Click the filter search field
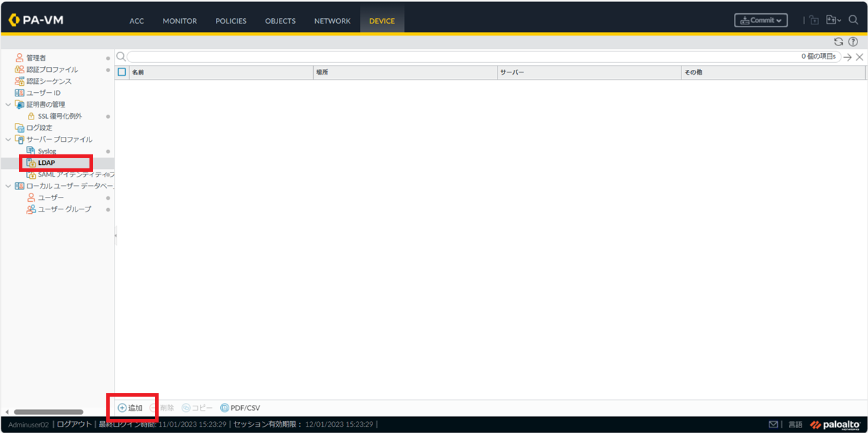Viewport: 868px width, 433px height. pos(484,57)
